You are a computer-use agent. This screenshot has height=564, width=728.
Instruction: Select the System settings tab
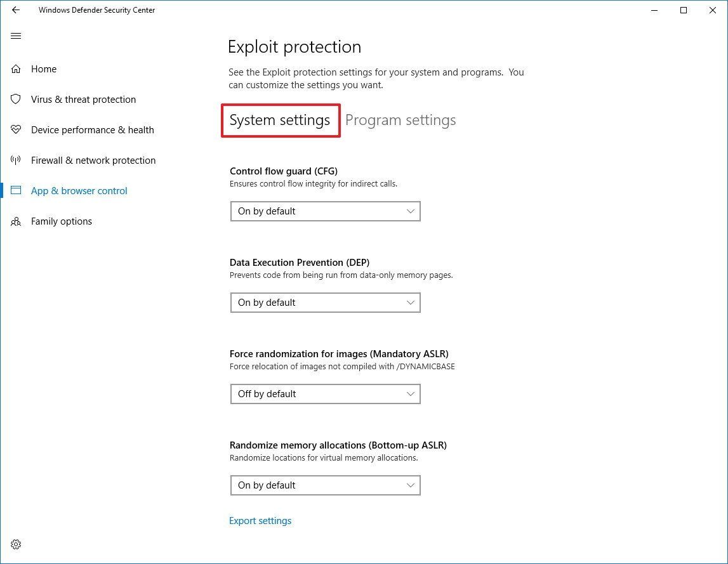click(280, 120)
